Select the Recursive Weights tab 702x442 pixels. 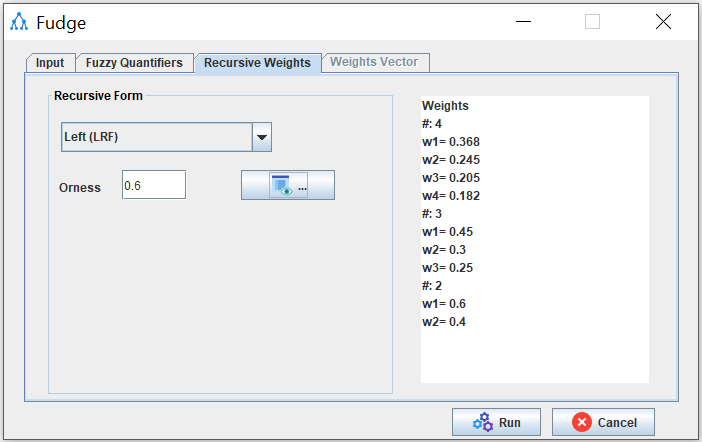pyautogui.click(x=257, y=63)
